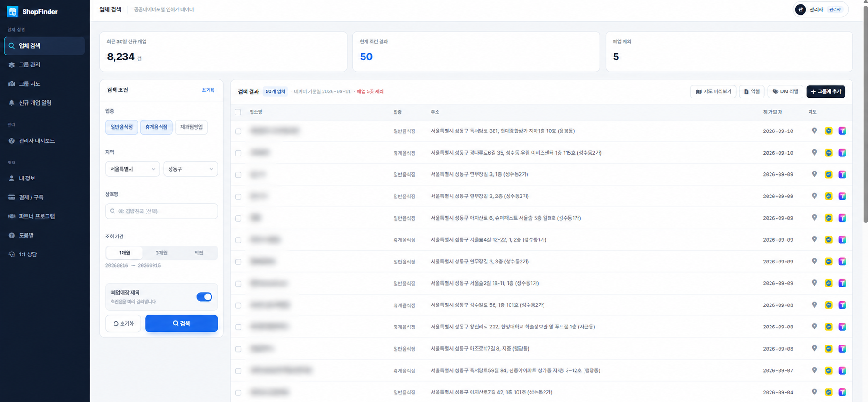
Task: Check the checkbox for 왕십리로 222 row
Action: point(238,327)
